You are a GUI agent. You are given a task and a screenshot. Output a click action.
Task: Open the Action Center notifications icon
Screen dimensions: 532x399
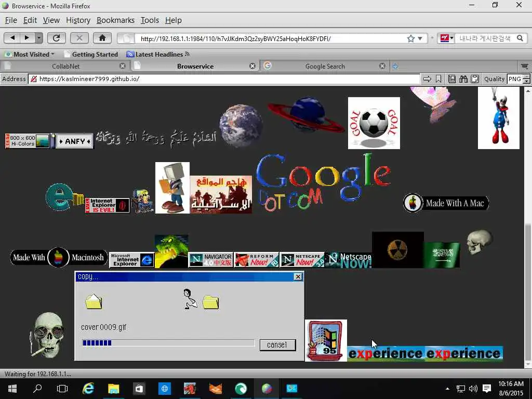click(x=487, y=389)
